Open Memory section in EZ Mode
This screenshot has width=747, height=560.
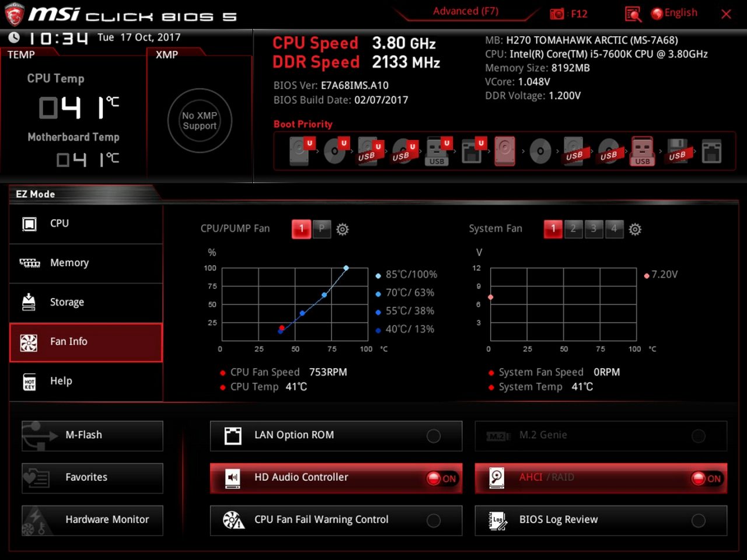point(86,264)
